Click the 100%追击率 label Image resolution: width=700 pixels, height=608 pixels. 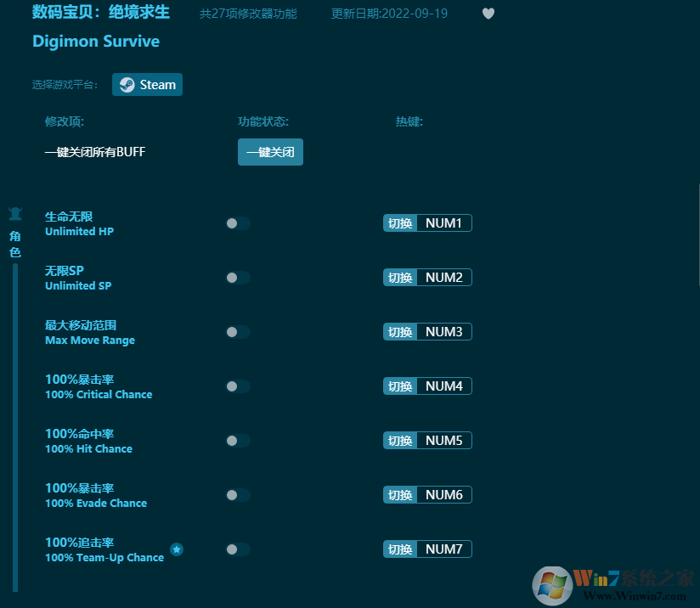80,543
